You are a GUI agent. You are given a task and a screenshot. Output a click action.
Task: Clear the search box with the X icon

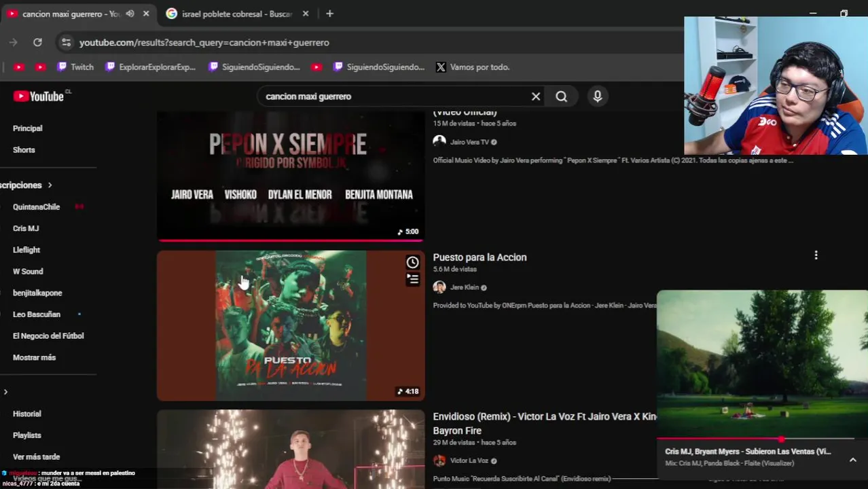(536, 96)
